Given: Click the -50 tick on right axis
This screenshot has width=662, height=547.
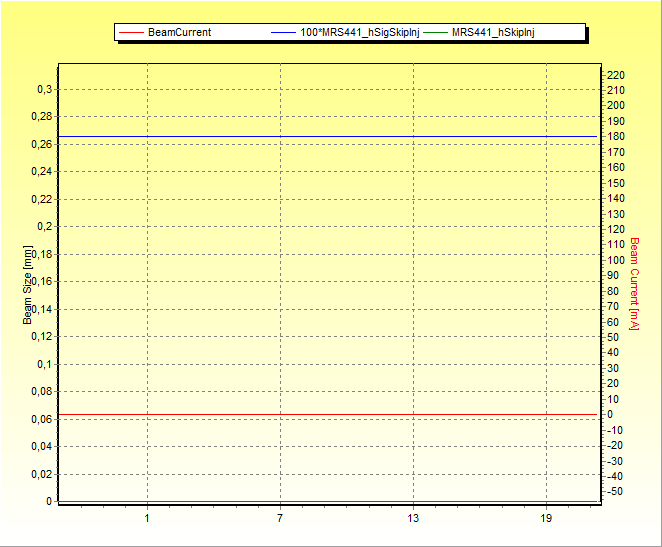Looking at the screenshot, I should coord(615,491).
